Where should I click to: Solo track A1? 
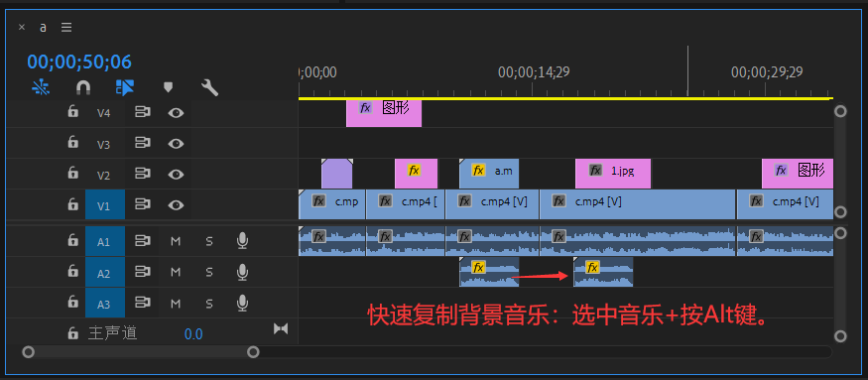pos(209,241)
